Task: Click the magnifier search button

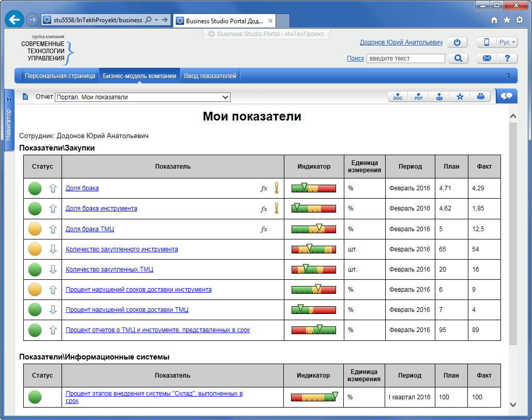Action: [x=458, y=58]
